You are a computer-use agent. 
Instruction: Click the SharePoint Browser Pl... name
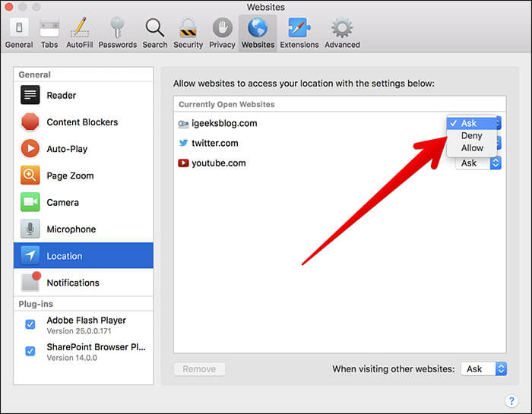click(96, 347)
